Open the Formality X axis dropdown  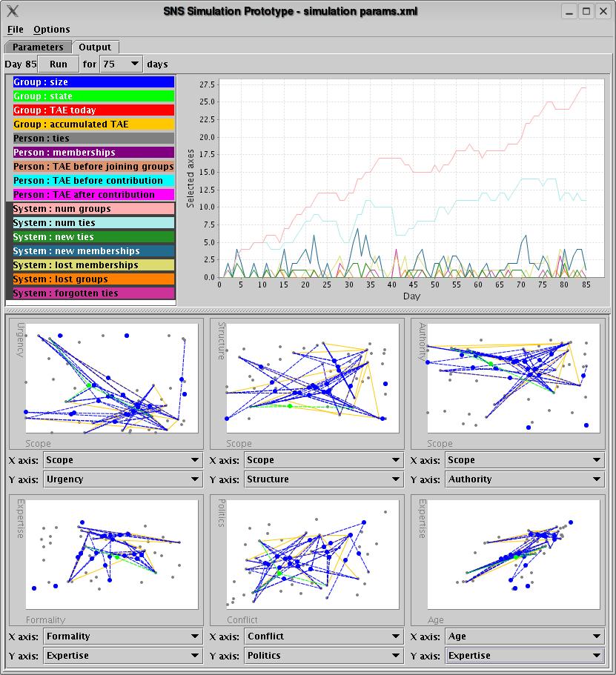coord(123,636)
